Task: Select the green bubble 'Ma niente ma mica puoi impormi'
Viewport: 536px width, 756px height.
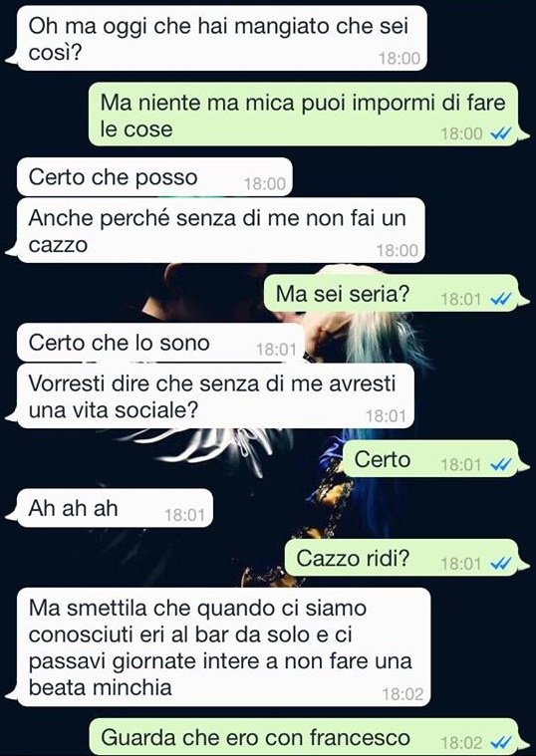Action: click(303, 115)
